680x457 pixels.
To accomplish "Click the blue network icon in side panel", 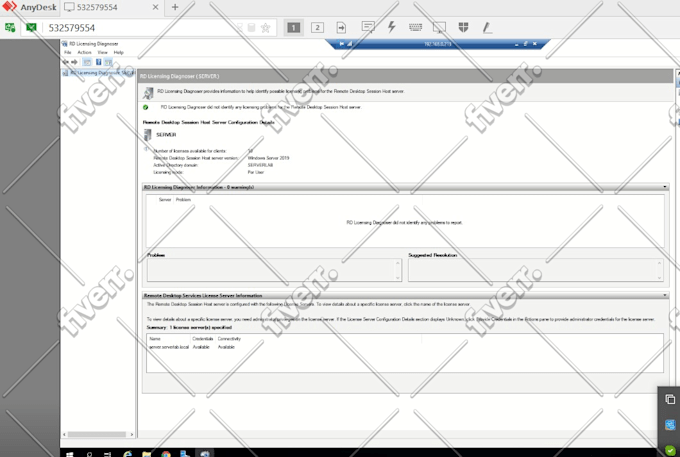I will (670, 424).
